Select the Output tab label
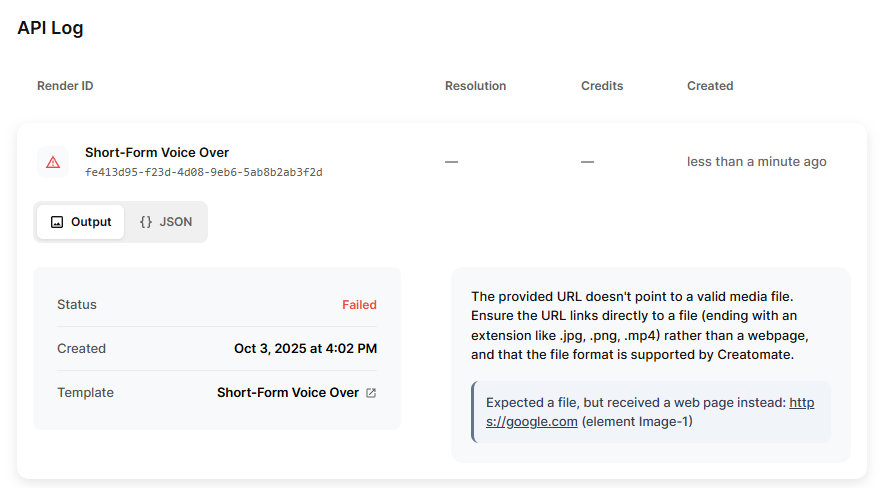 [x=91, y=222]
